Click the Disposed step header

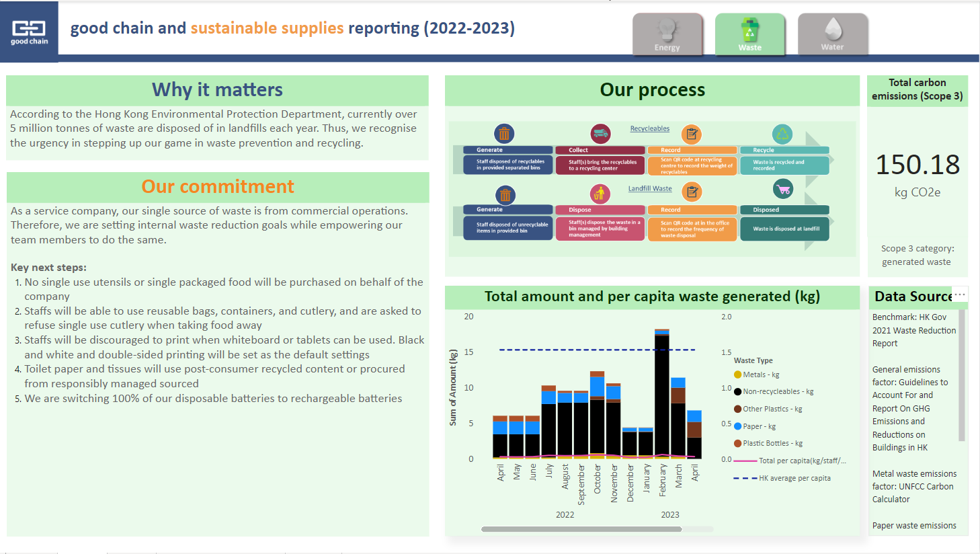click(x=784, y=210)
